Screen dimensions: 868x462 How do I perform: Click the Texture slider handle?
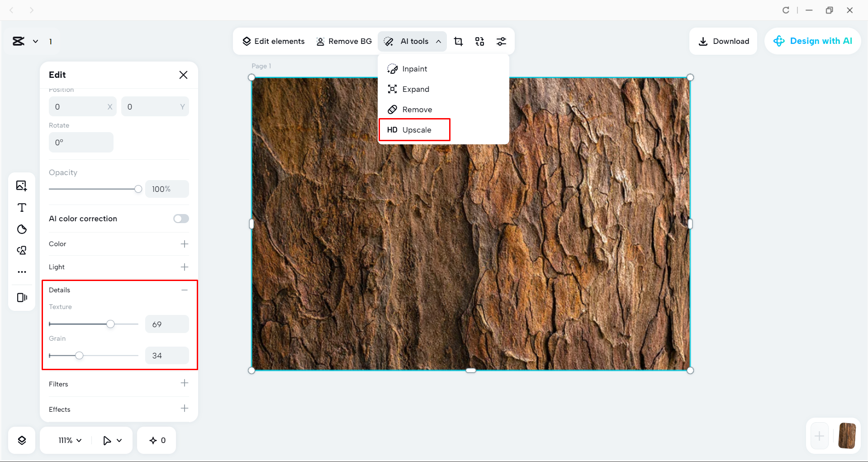[x=110, y=324]
